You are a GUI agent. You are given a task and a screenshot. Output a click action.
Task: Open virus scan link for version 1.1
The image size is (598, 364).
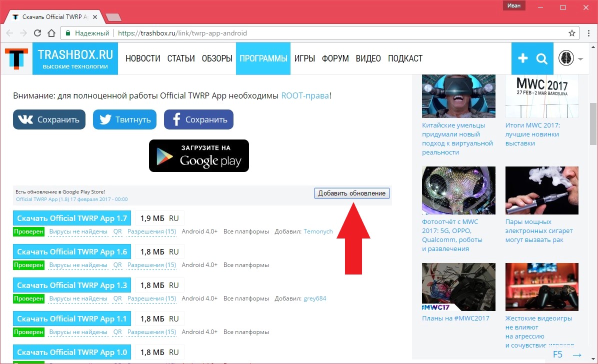78,332
